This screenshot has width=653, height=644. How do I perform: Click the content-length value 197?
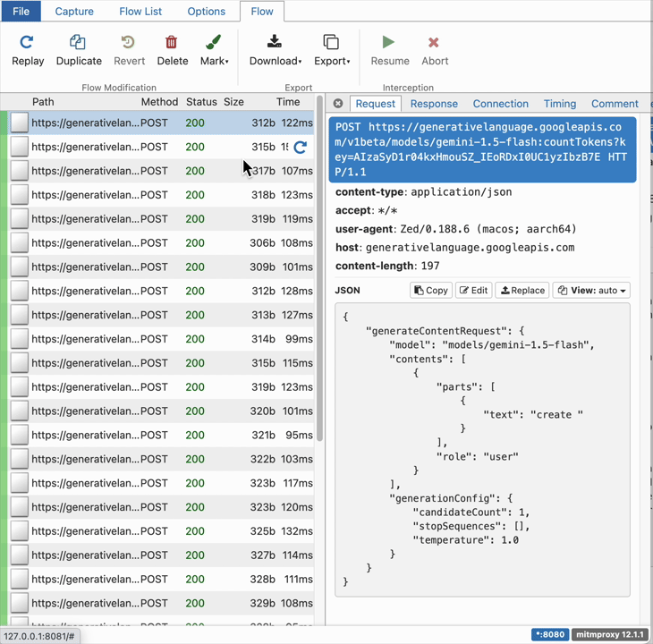[429, 266]
